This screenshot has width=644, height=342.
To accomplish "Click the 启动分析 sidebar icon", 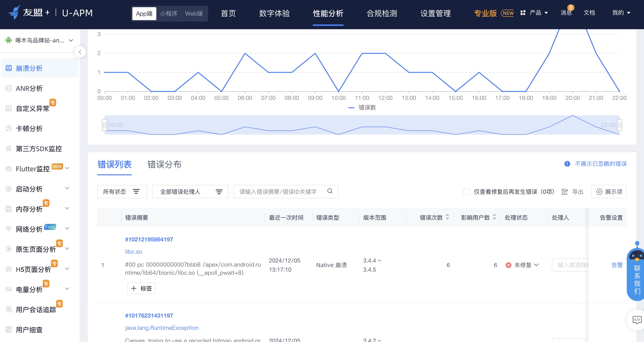I will pos(8,189).
